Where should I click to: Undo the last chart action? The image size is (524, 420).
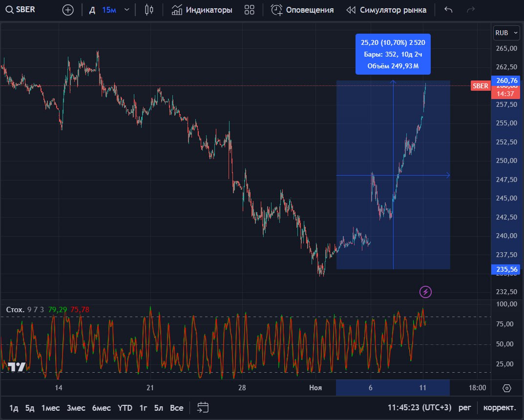point(448,10)
